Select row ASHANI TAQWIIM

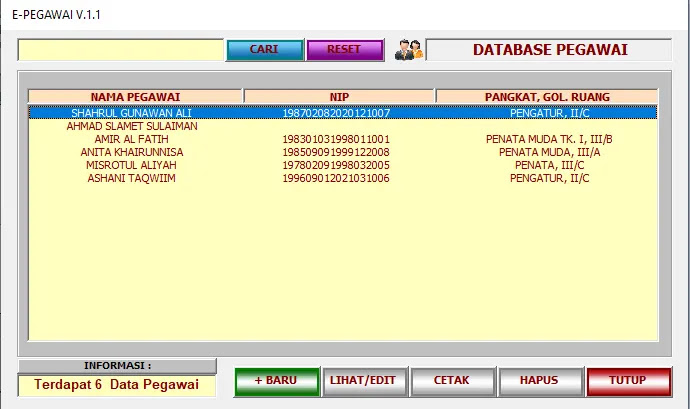(343, 178)
